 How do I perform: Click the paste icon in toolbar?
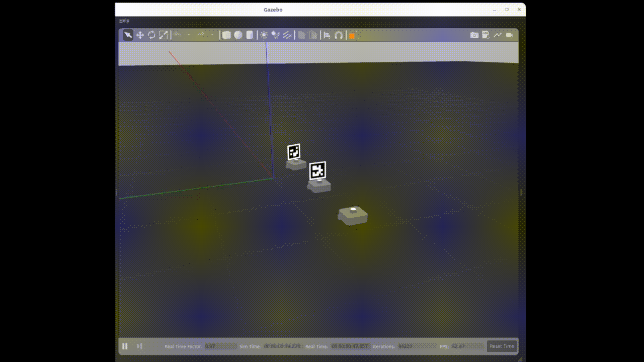tap(313, 35)
